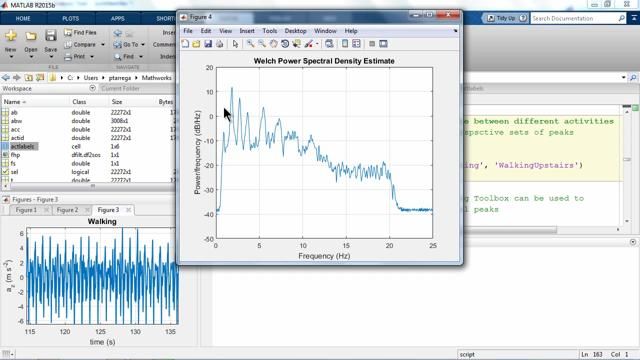Open the Insert menu in Figure 4
The image size is (640, 360).
point(247,31)
